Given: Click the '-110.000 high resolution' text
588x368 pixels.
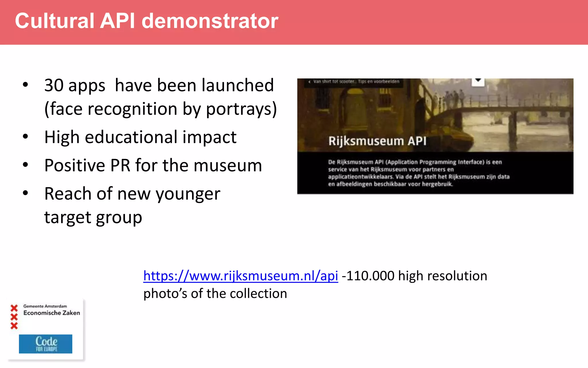Looking at the screenshot, I should pos(414,276).
